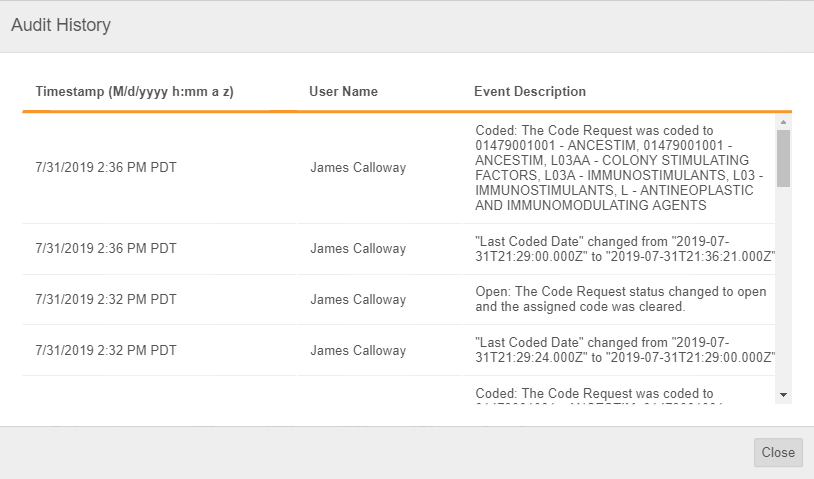This screenshot has height=479, width=814.
Task: Click the timestamp of the status changed to open row
Action: tap(106, 299)
